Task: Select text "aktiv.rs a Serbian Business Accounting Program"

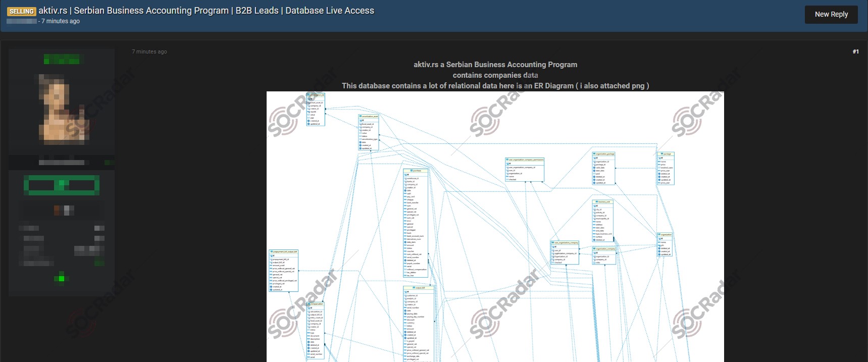Action: [x=495, y=65]
